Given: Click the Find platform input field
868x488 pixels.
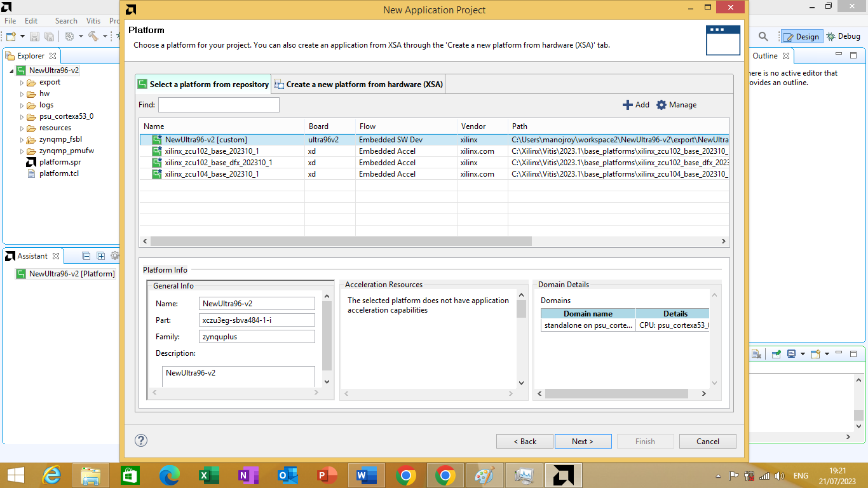Looking at the screenshot, I should 219,105.
